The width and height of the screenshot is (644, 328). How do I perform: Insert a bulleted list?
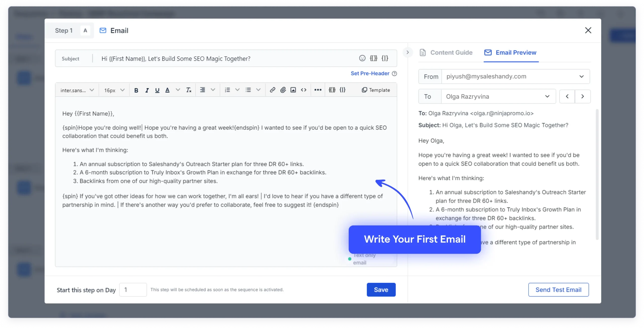[248, 90]
